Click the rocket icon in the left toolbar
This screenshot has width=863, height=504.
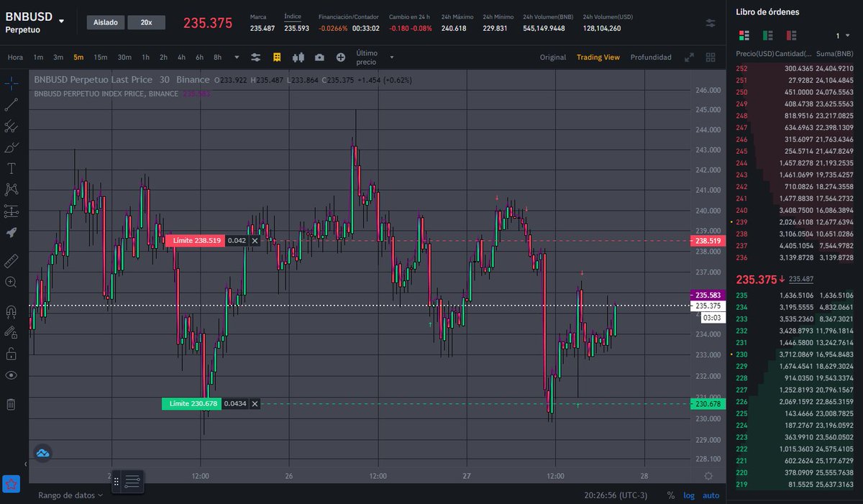click(11, 232)
